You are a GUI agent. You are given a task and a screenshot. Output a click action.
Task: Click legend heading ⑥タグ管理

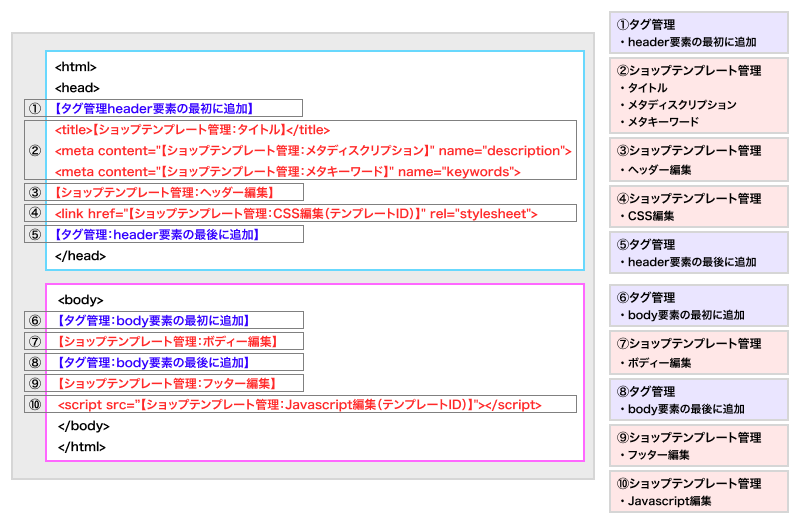pos(645,297)
